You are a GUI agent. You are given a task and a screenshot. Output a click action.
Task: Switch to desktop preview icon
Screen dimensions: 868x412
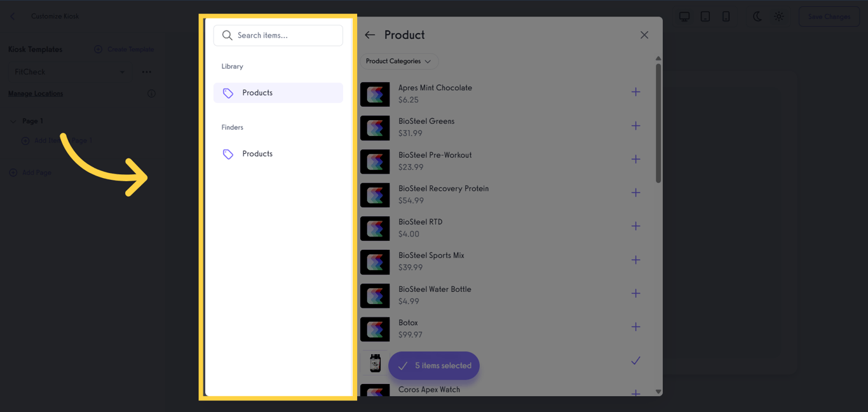pyautogui.click(x=684, y=17)
